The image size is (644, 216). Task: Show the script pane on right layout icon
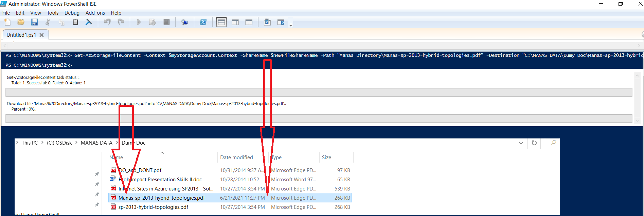[x=235, y=22]
